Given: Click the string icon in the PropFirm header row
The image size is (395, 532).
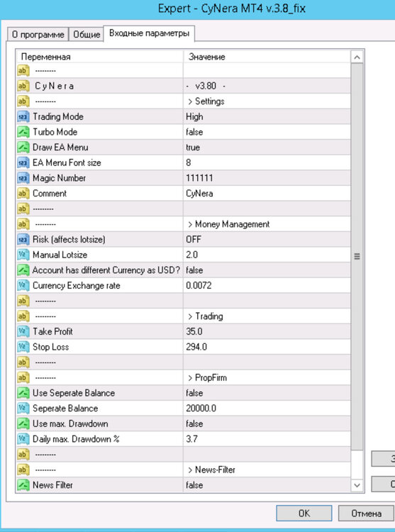Looking at the screenshot, I should [23, 377].
